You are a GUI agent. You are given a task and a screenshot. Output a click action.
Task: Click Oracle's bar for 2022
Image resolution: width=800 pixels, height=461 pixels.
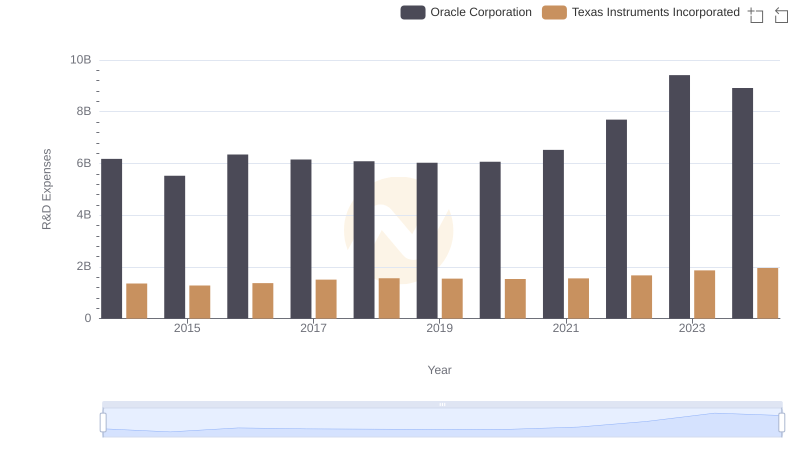(x=616, y=219)
